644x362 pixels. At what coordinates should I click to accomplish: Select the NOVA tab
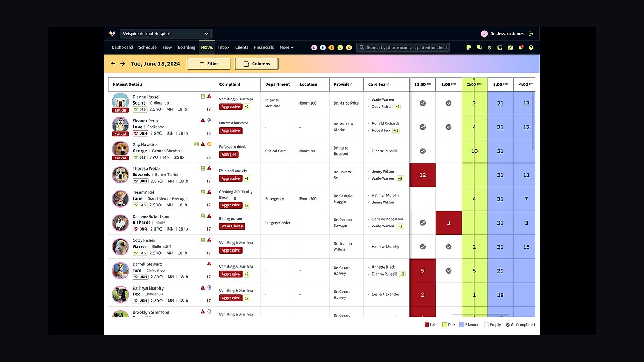click(207, 47)
